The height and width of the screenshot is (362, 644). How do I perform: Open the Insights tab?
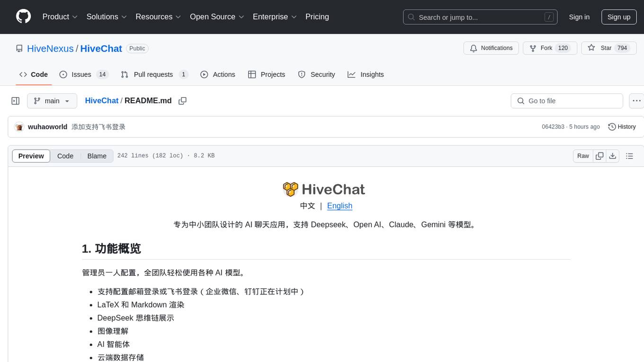point(366,74)
